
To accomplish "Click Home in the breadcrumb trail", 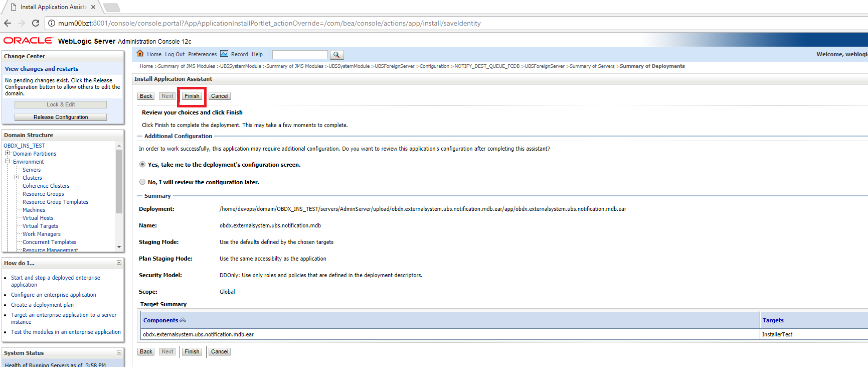I will (x=146, y=66).
